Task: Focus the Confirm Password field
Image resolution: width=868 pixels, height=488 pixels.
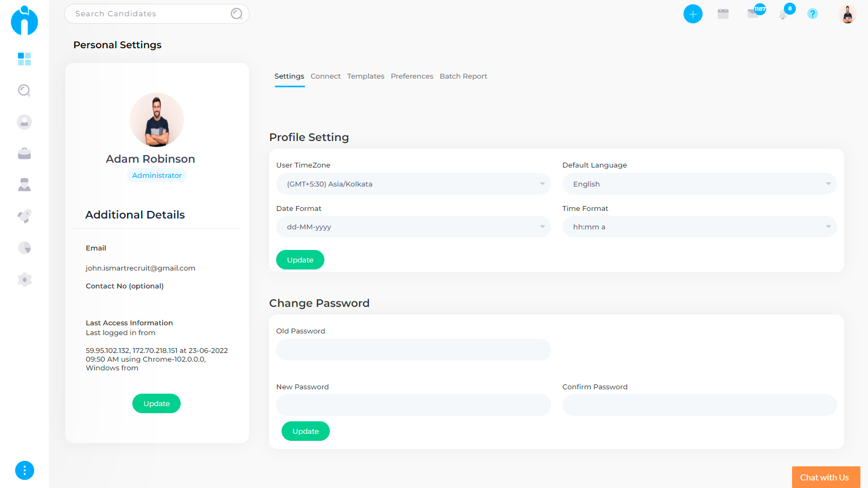Action: click(x=699, y=405)
